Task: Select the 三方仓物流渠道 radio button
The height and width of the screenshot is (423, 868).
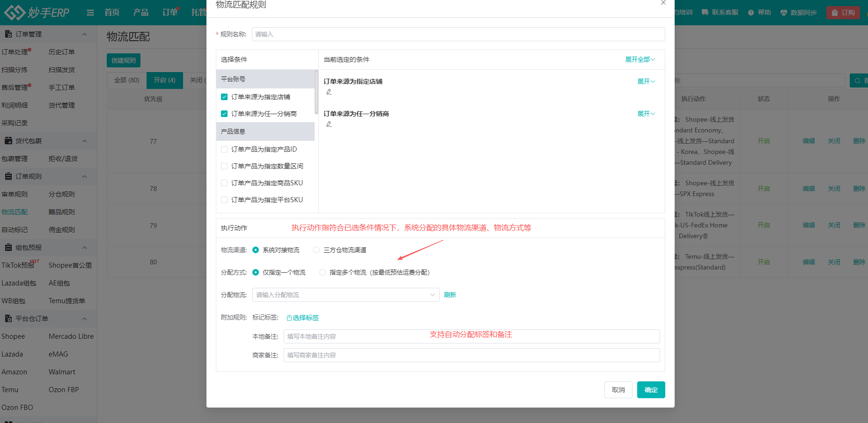Action: pyautogui.click(x=316, y=250)
